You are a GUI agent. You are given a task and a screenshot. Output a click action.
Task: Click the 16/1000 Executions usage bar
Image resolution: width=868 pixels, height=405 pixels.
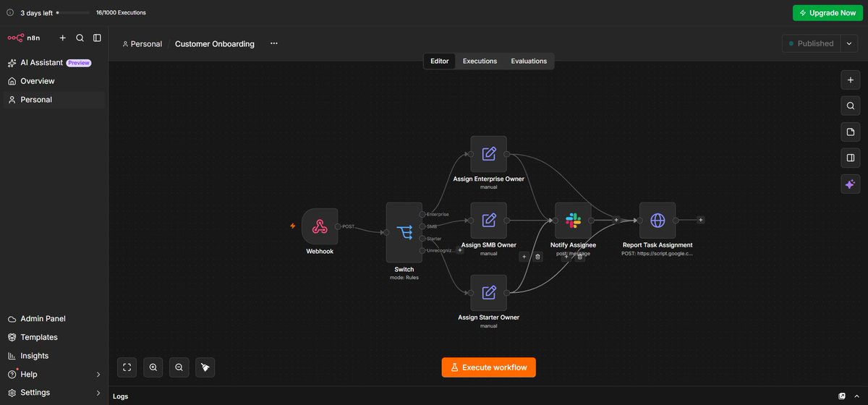pyautogui.click(x=75, y=13)
